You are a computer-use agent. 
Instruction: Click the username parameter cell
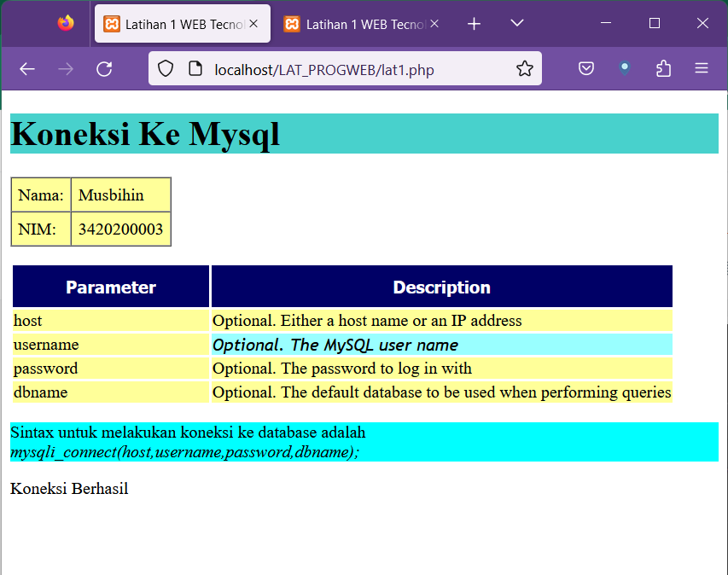click(111, 345)
